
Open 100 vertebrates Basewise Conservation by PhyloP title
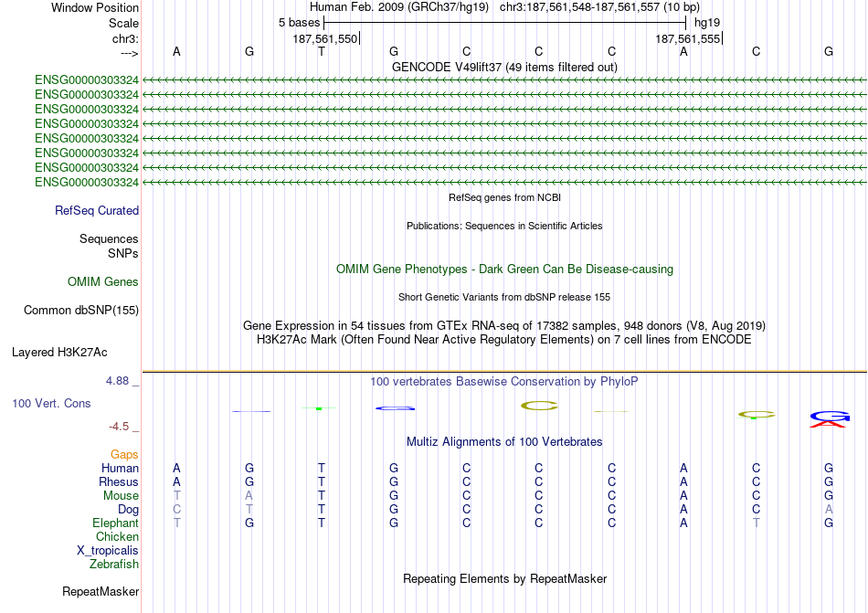(504, 381)
